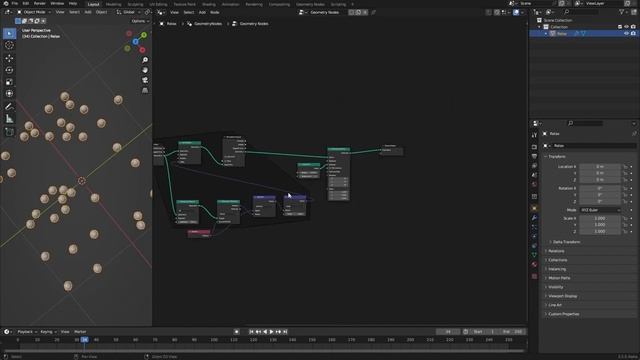Image resolution: width=640 pixels, height=360 pixels.
Task: Switch to the Layout workspace tab
Action: [x=93, y=4]
